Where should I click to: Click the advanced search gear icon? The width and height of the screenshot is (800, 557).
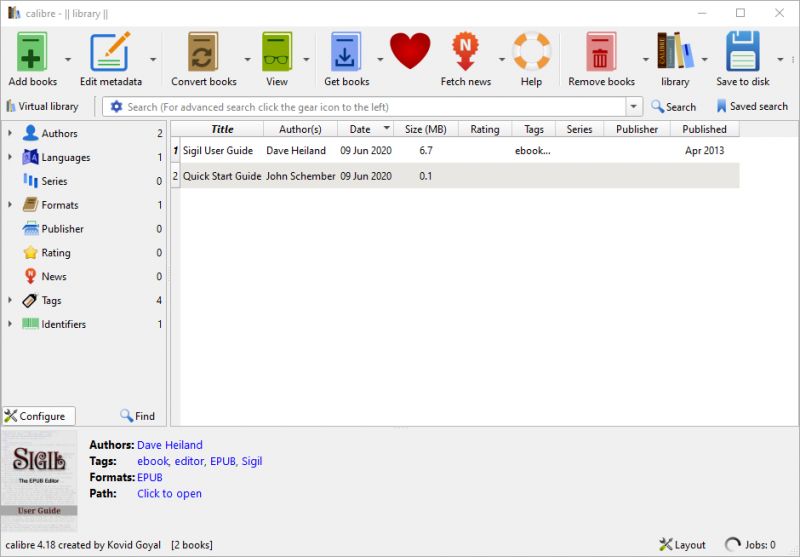click(116, 107)
